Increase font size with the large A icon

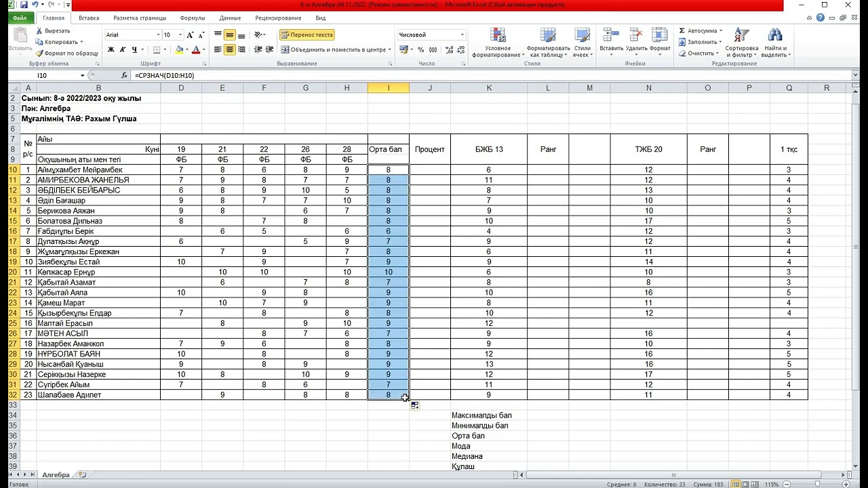click(x=190, y=35)
